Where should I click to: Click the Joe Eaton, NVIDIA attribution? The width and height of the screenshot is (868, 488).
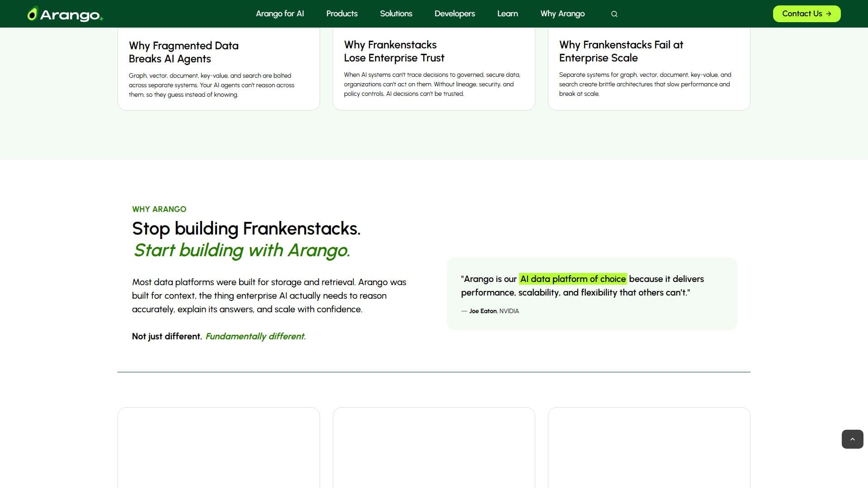point(490,311)
